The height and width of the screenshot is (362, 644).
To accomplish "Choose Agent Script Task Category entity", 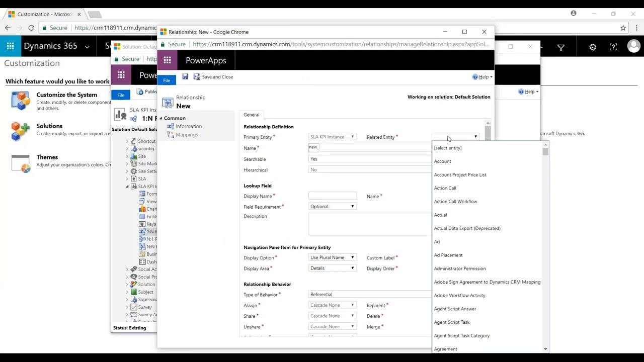I will pos(461,335).
